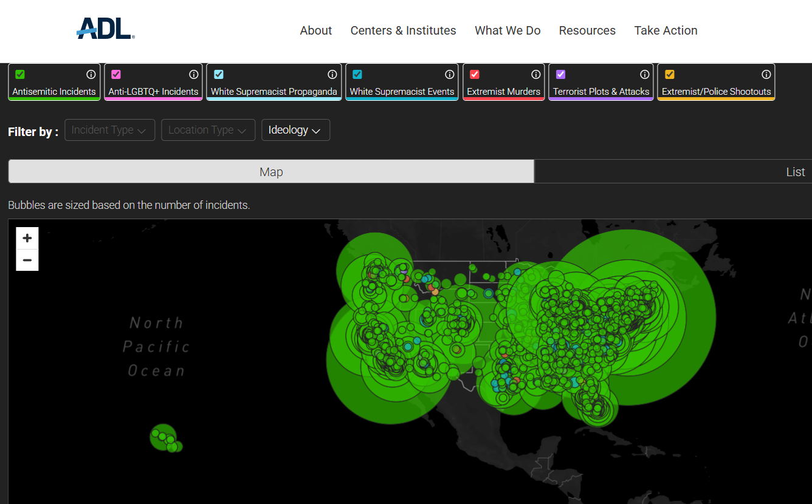Open info icon for Extremist/Police Shootouts
Viewport: 812px width, 504px height.
(766, 75)
